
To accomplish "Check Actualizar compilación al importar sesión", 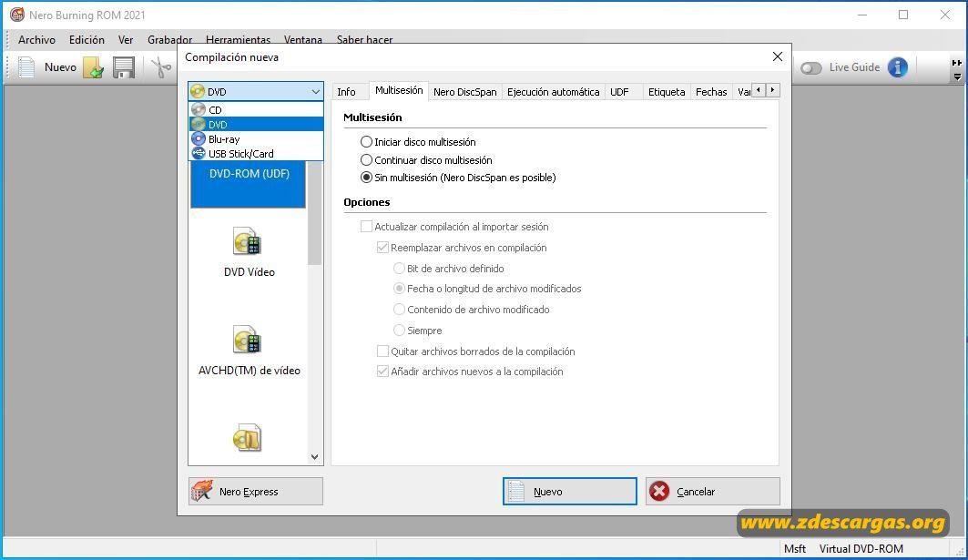I will pyautogui.click(x=367, y=227).
